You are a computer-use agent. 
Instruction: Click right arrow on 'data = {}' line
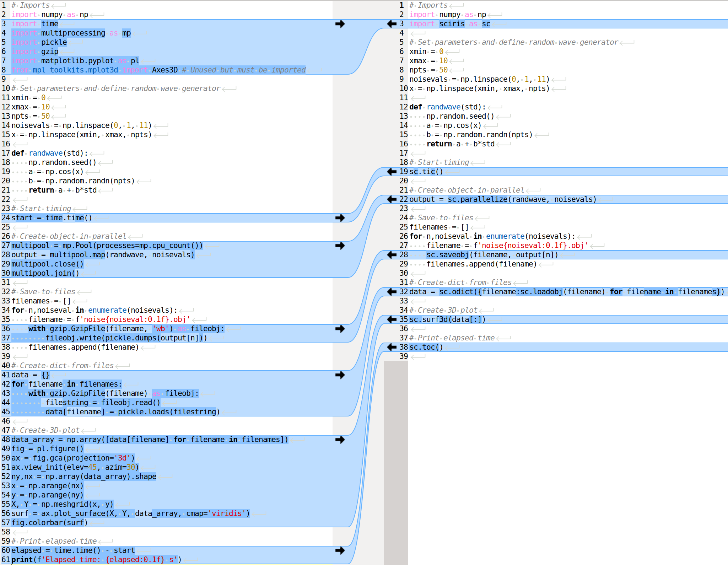[340, 375]
